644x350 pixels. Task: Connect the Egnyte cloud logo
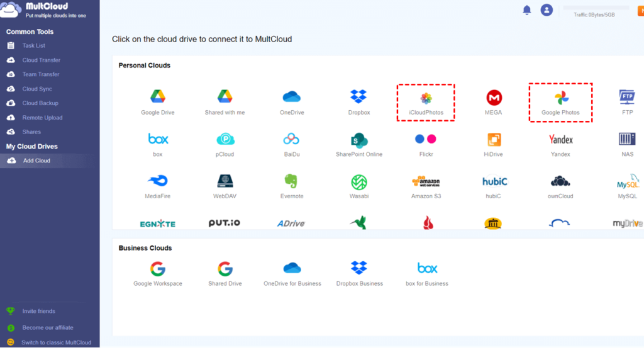pos(158,223)
